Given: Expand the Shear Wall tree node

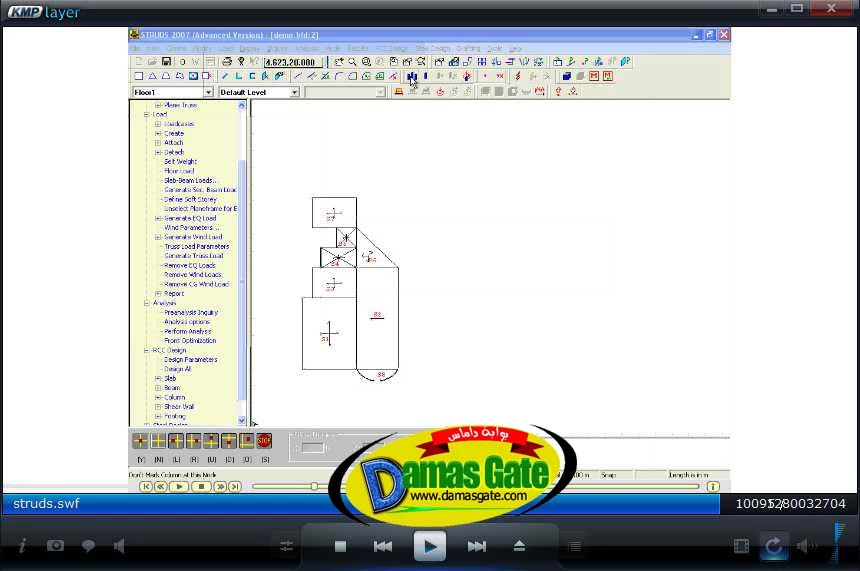Looking at the screenshot, I should (158, 406).
